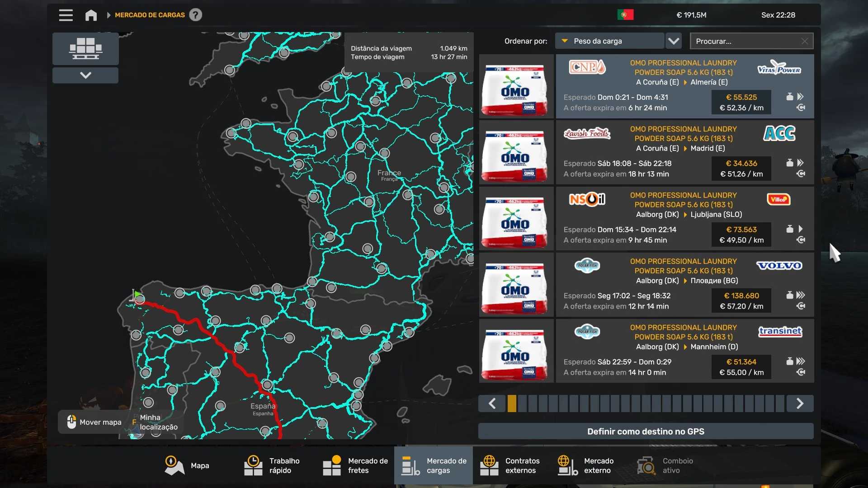Click the cargo trailer selection icon
This screenshot has height=488, width=868.
[85, 48]
